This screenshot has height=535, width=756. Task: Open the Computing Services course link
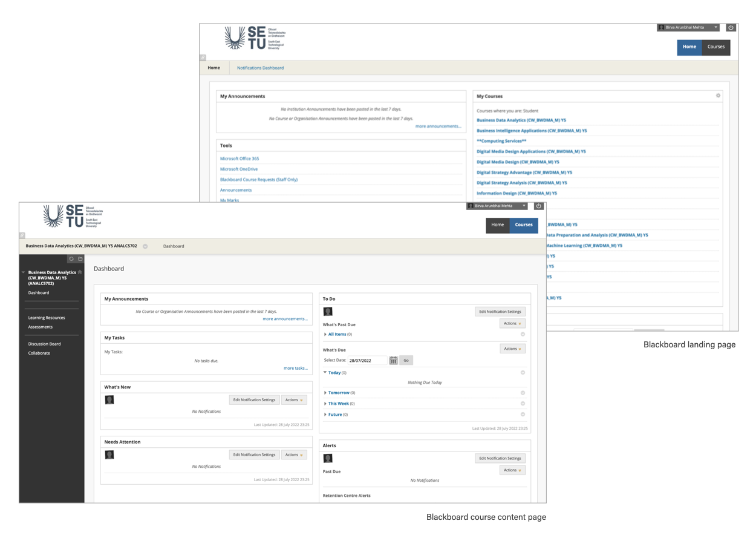[x=501, y=141]
